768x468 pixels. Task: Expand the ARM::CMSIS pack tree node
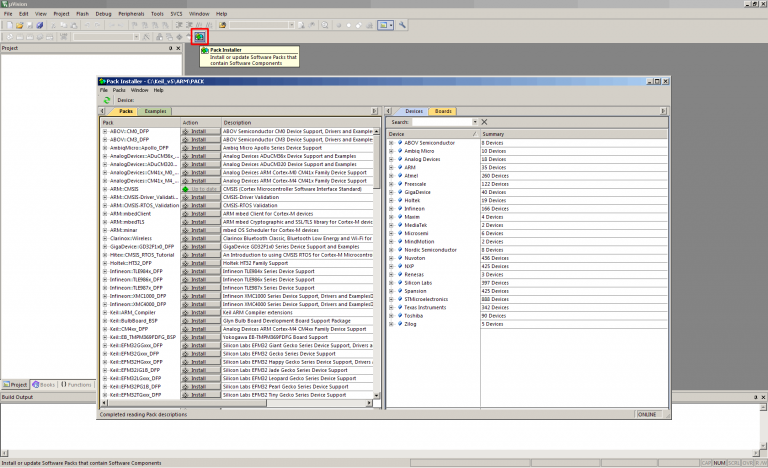(x=104, y=188)
